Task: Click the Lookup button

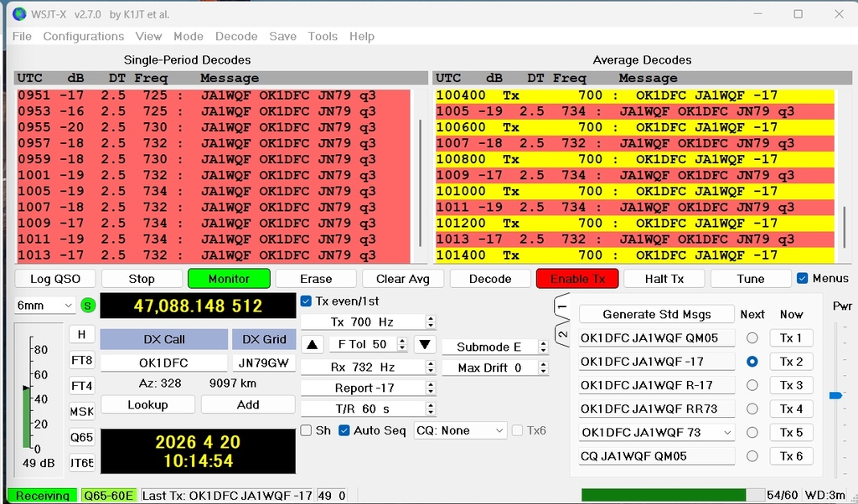Action: (x=147, y=404)
